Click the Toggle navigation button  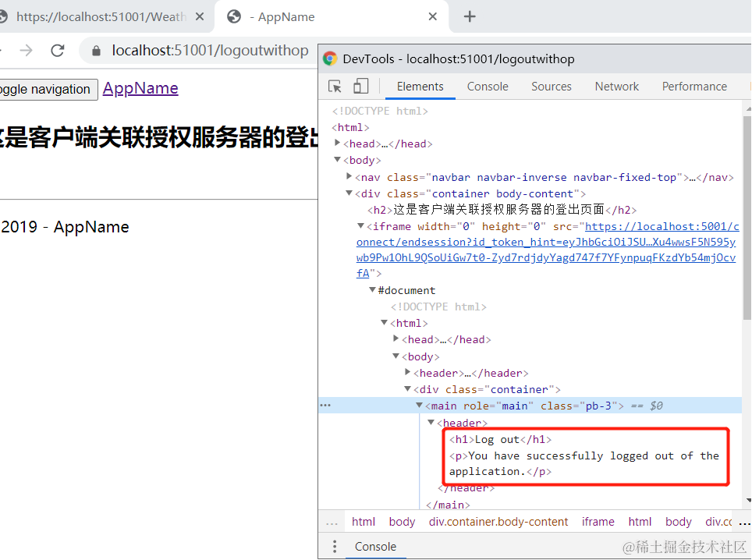(x=47, y=90)
